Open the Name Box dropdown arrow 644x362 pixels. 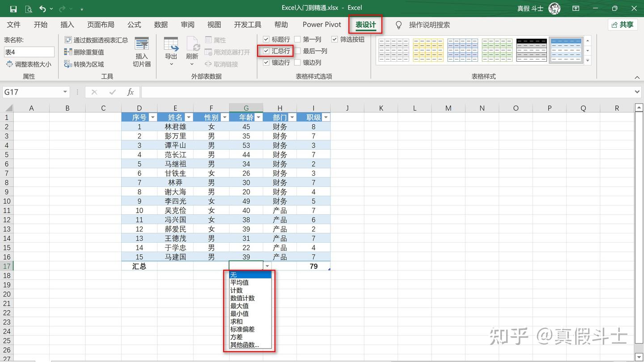[65, 92]
